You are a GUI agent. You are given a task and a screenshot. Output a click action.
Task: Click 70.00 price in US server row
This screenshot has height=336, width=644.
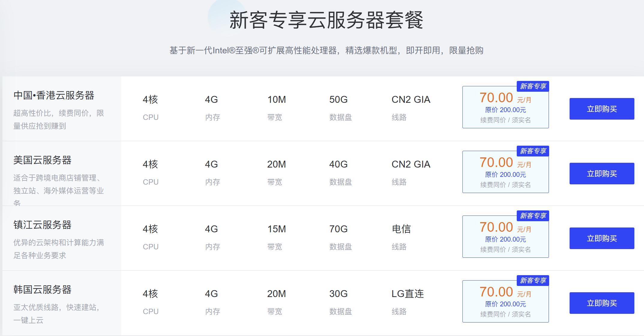(x=496, y=162)
